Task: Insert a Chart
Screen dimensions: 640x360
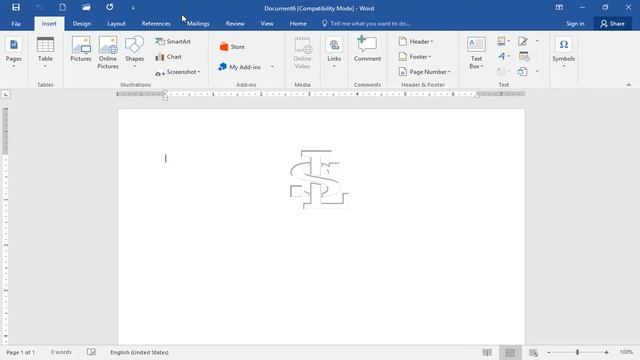Action: click(169, 57)
